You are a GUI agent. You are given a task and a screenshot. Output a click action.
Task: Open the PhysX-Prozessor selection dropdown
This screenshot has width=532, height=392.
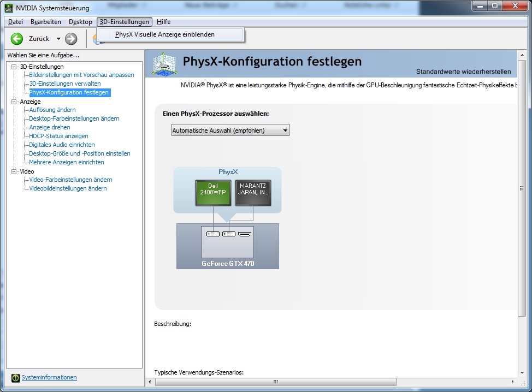[x=230, y=130]
